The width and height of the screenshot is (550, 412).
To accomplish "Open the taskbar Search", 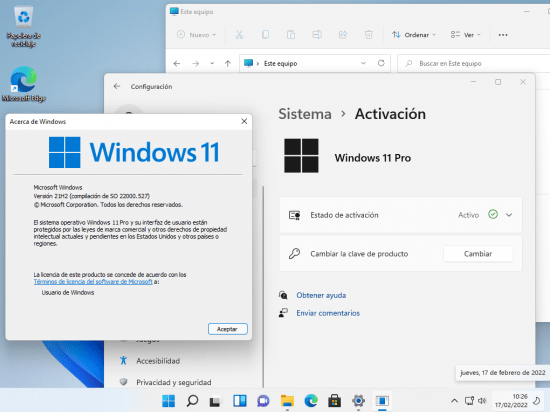I will (192, 400).
